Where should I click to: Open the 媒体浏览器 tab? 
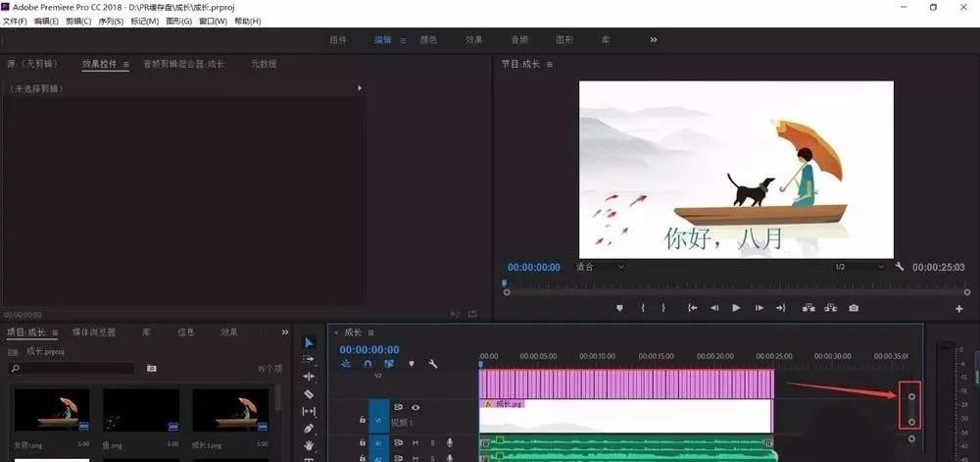click(x=94, y=332)
